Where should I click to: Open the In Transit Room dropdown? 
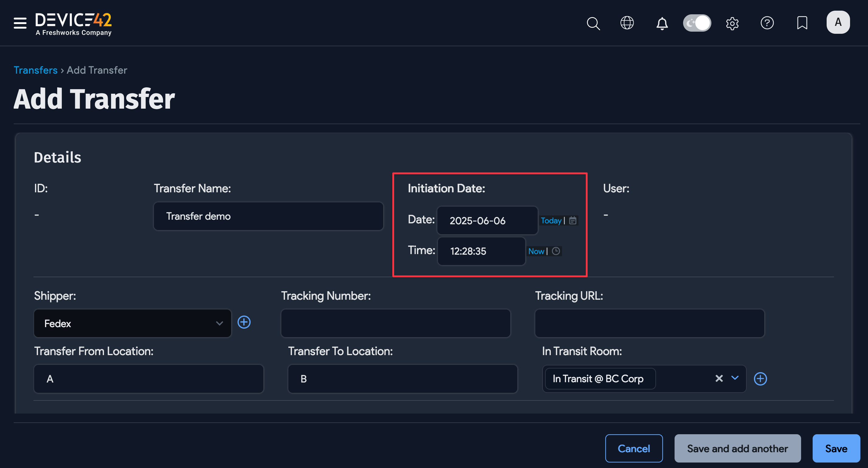coord(735,379)
